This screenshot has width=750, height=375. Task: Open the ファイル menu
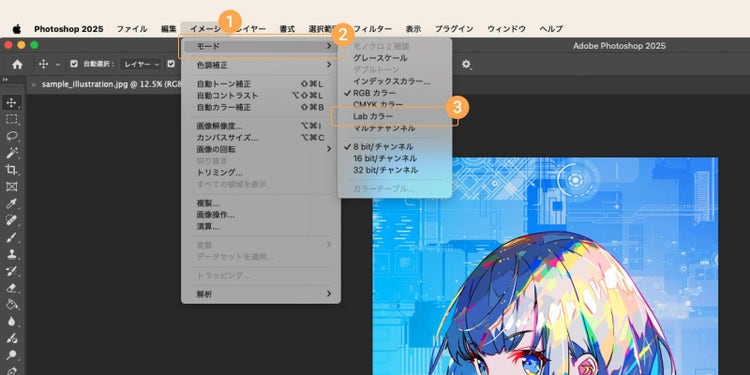click(x=132, y=29)
